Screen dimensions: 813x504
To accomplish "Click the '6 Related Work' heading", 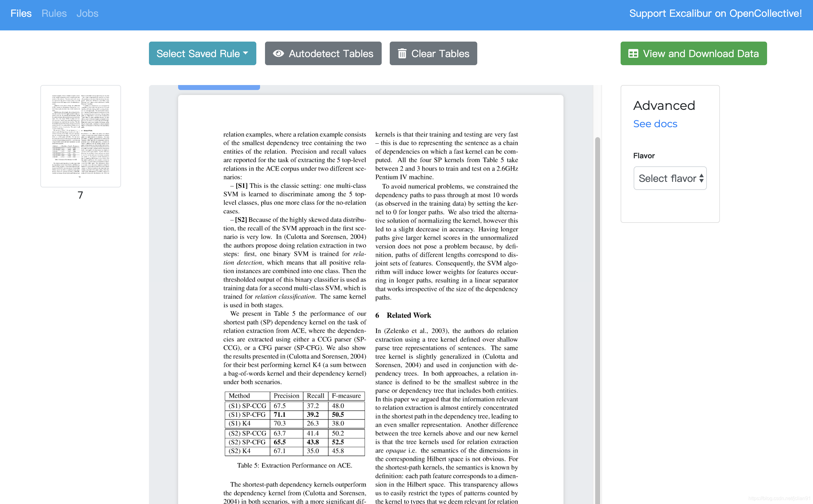I will [x=403, y=315].
